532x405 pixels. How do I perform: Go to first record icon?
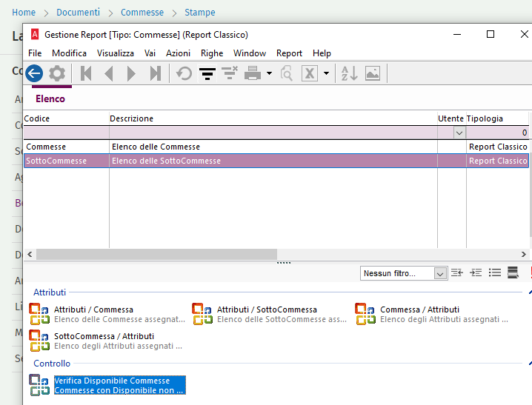(86, 73)
